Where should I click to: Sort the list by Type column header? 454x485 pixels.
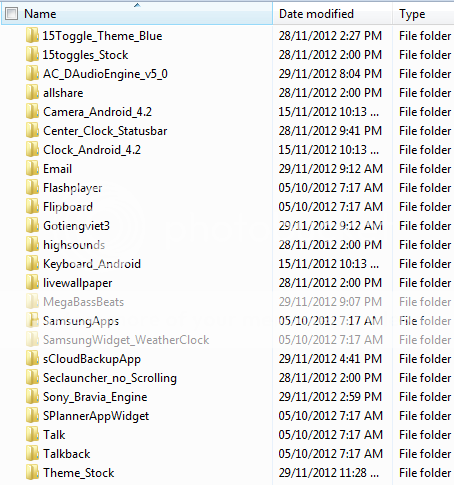(412, 14)
